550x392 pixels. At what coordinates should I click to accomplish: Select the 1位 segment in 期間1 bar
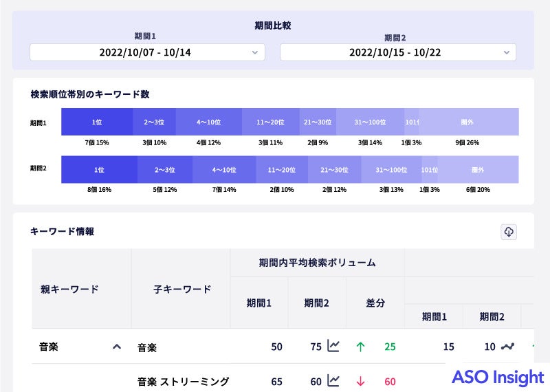[x=97, y=122]
